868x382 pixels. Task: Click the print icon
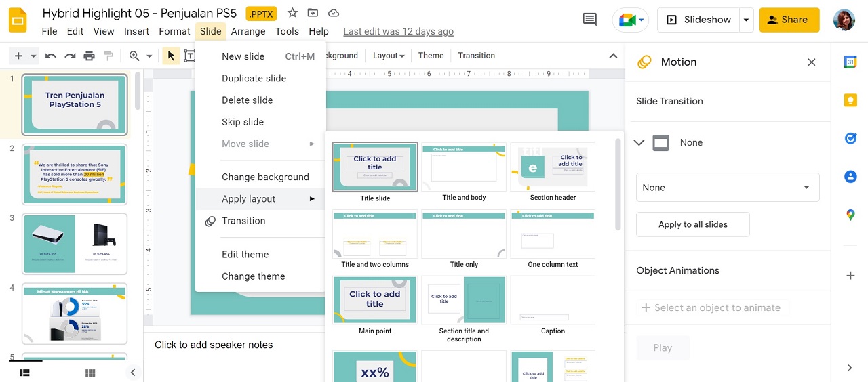click(90, 56)
